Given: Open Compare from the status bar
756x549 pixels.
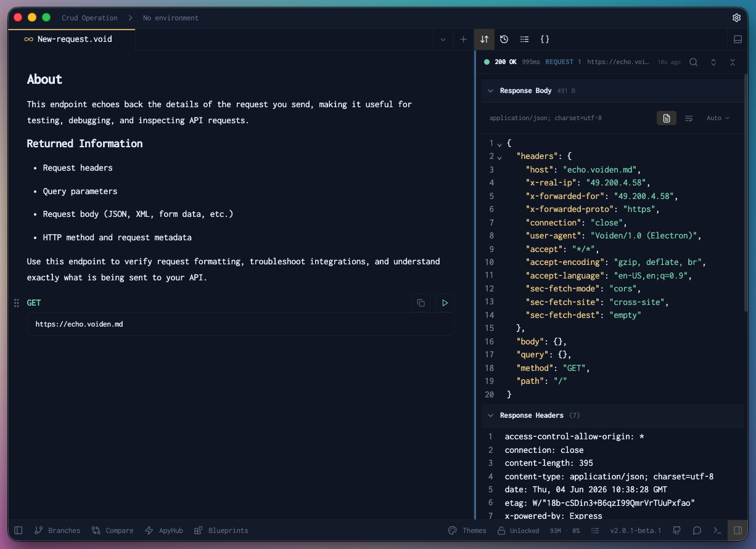Looking at the screenshot, I should pyautogui.click(x=113, y=531).
